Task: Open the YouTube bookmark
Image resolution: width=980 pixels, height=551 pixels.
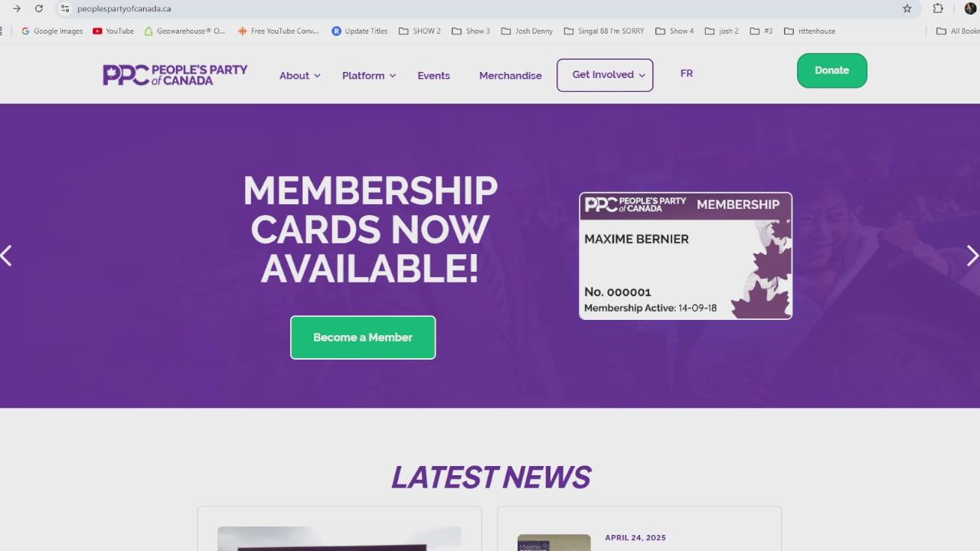Action: coord(113,31)
